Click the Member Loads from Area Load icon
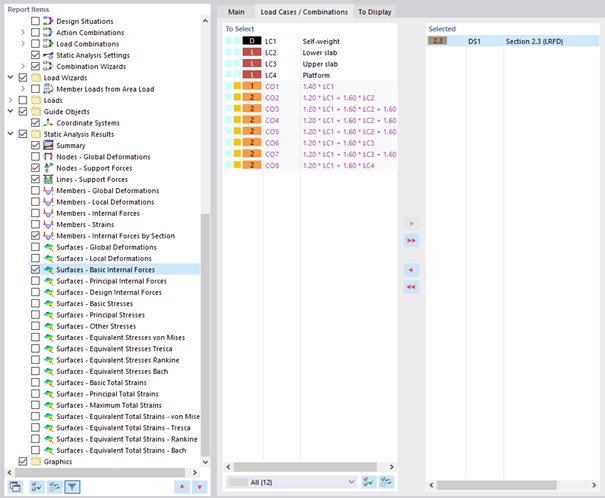 point(48,89)
